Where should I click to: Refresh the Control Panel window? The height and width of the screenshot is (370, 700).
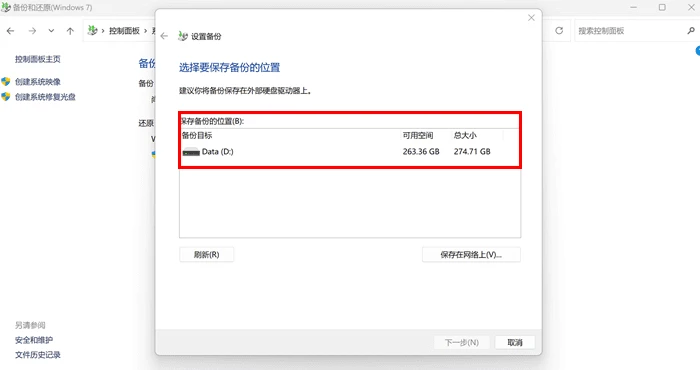(x=559, y=31)
